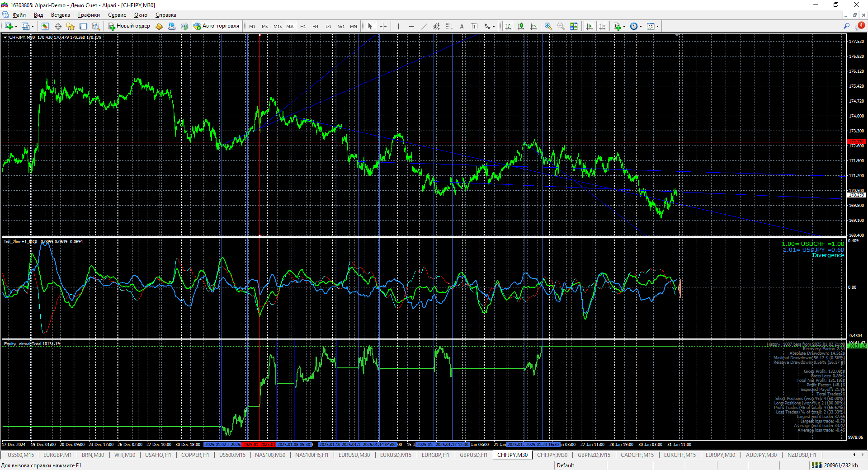Image resolution: width=868 pixels, height=470 pixels.
Task: Toggle Авто-торговля auto trading
Action: tap(217, 26)
